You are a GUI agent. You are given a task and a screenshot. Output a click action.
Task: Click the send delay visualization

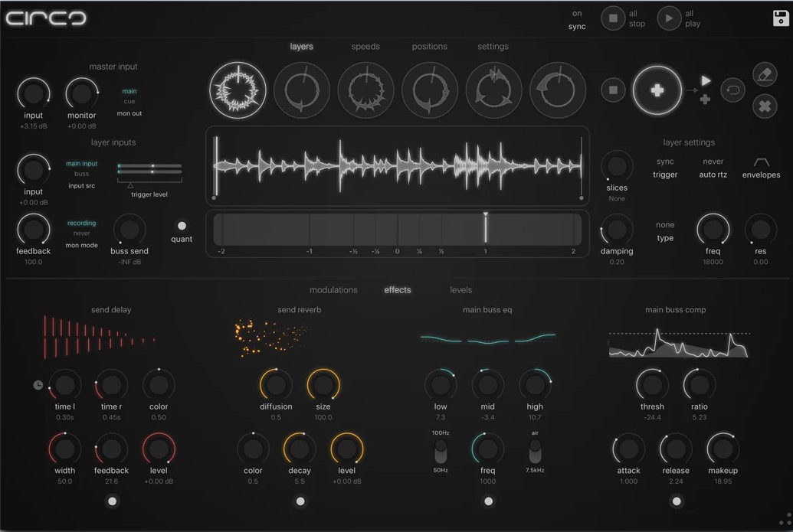coord(100,337)
